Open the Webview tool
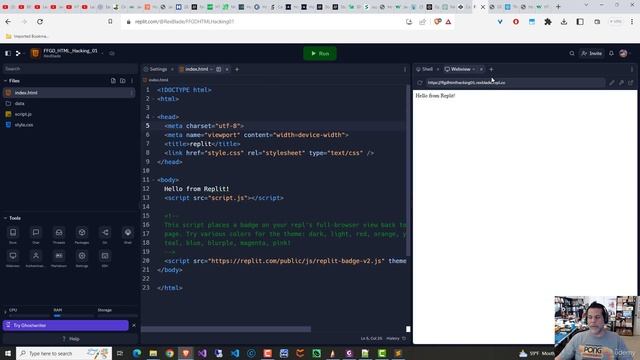Screen dimensions: 640x360 click(x=13, y=259)
